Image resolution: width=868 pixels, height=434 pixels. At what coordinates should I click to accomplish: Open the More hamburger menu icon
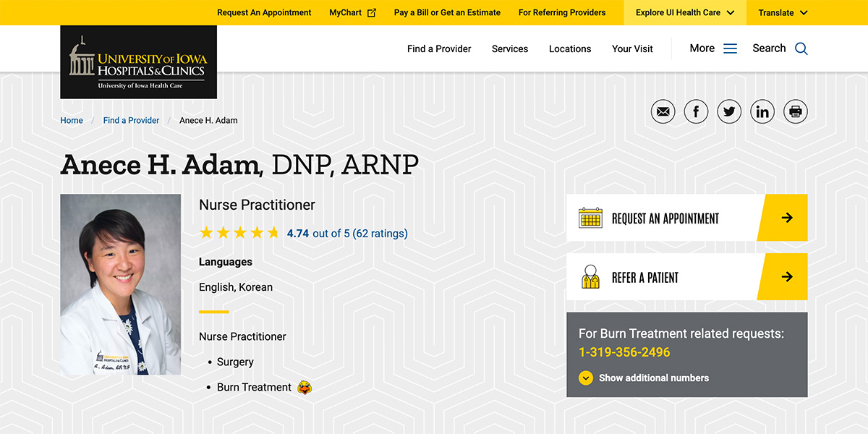(x=731, y=48)
